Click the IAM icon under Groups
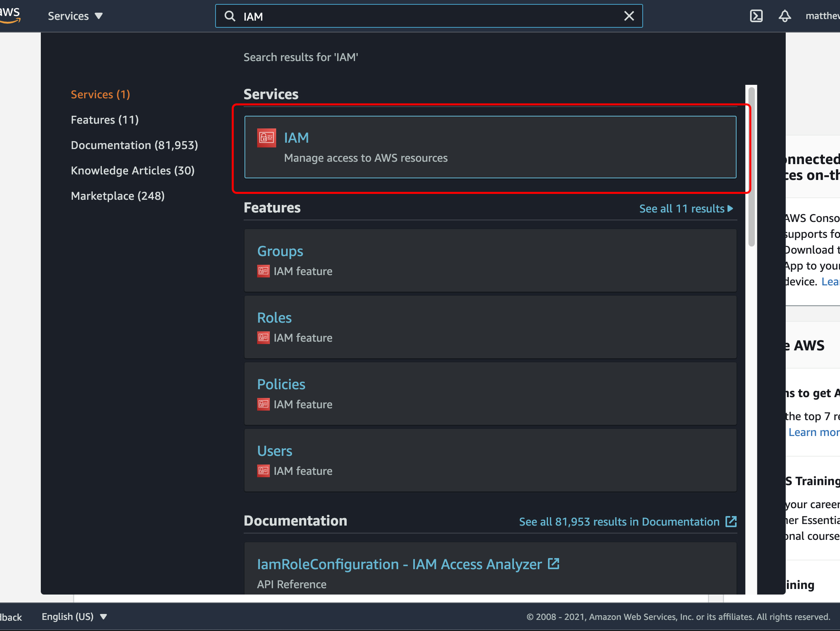Viewport: 840px width, 631px height. 263,271
